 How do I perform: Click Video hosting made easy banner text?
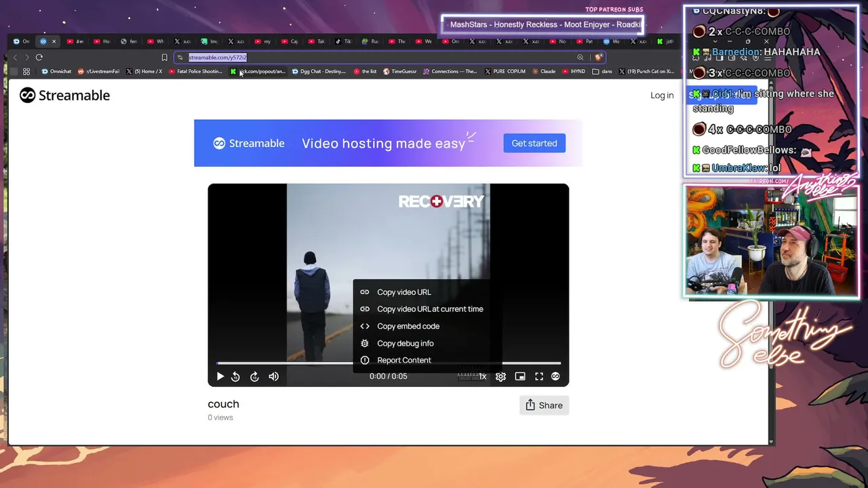(x=383, y=144)
